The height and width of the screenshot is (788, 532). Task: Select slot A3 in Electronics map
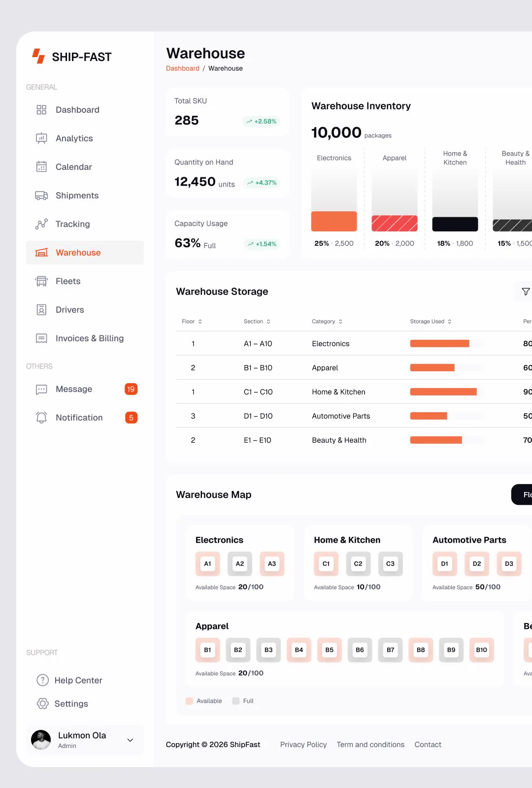[272, 564]
